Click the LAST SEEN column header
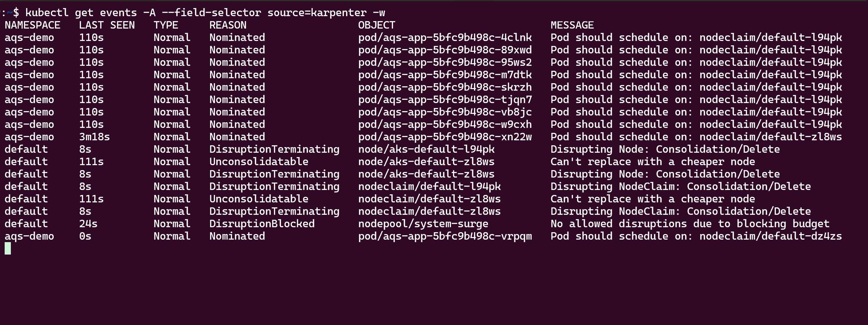868x325 pixels. point(107,25)
